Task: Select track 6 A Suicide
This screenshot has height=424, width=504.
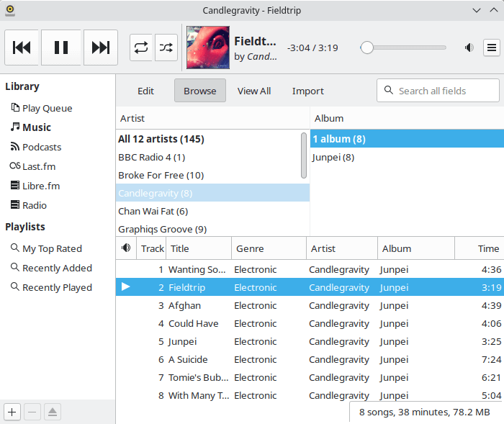Action: coord(310,359)
